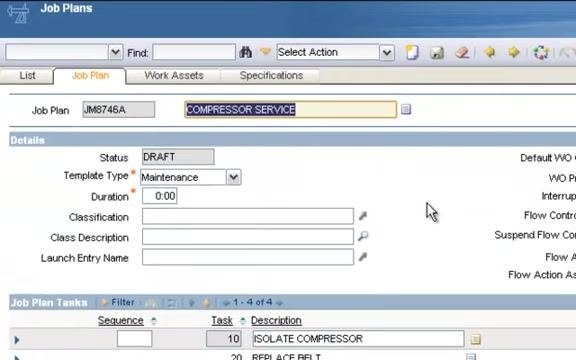
Task: Click the Job Plans application icon in the header
Action: click(x=18, y=13)
